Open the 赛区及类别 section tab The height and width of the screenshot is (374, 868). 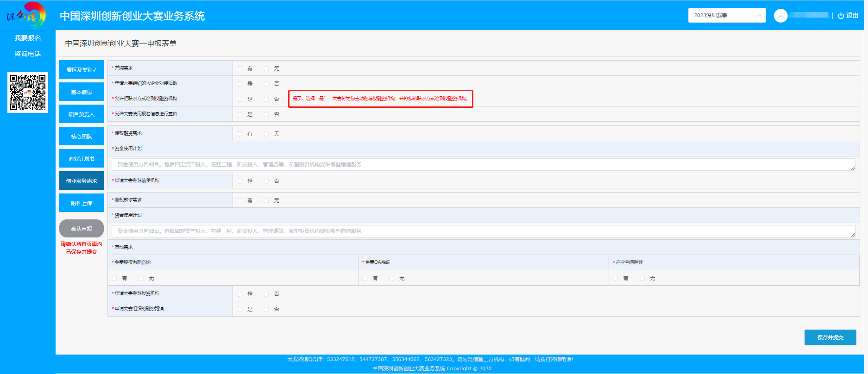coord(82,70)
